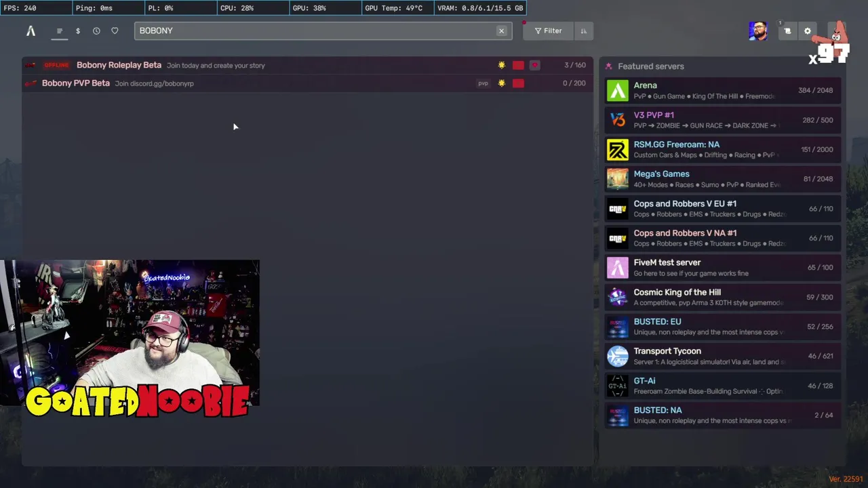
Task: Click the pvp tag on Bobony PVP
Action: tap(483, 83)
